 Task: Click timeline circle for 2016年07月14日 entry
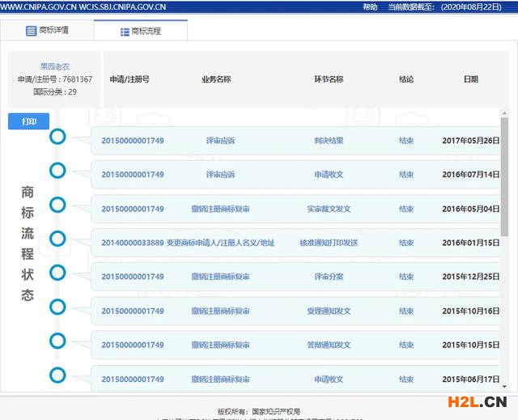pyautogui.click(x=57, y=171)
